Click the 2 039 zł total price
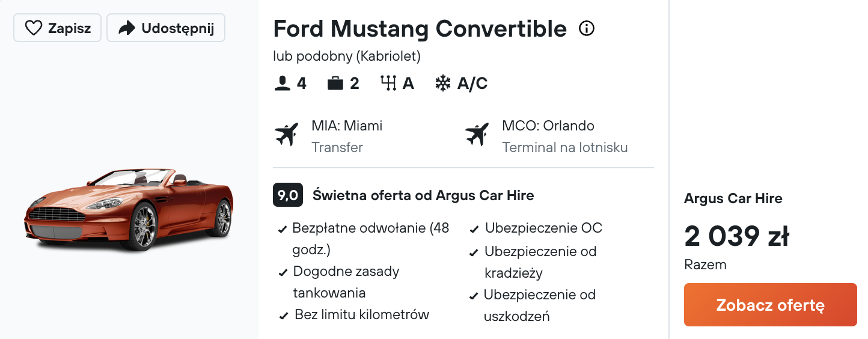Image resolution: width=868 pixels, height=339 pixels. 736,236
